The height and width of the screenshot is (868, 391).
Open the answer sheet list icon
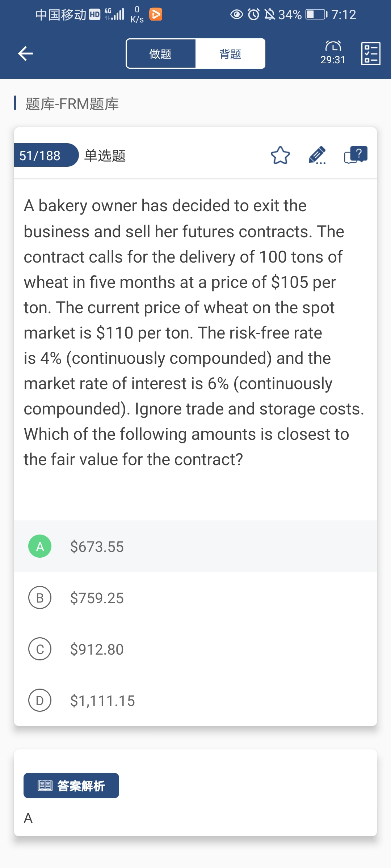(x=371, y=54)
